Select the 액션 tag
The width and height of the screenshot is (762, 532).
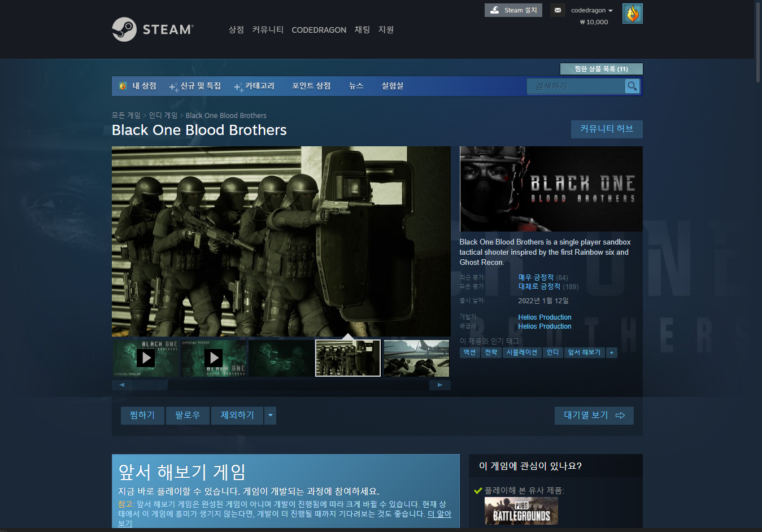coord(469,352)
